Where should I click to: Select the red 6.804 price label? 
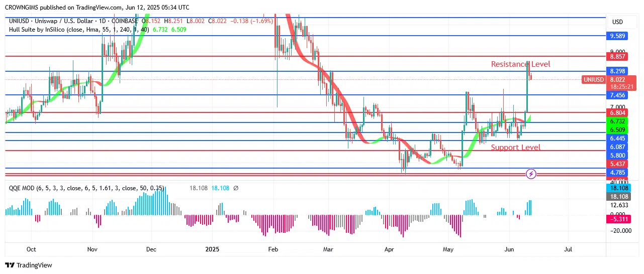click(617, 113)
